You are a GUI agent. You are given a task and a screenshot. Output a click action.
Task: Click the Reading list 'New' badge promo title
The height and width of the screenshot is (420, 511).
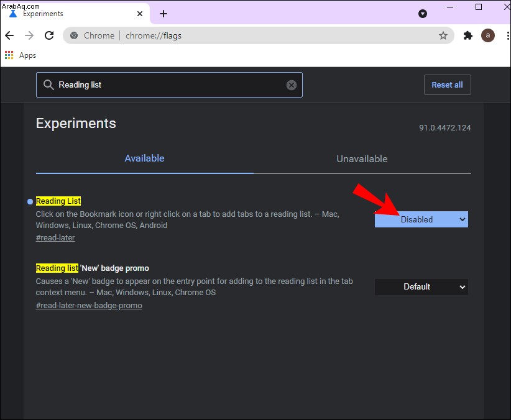92,268
